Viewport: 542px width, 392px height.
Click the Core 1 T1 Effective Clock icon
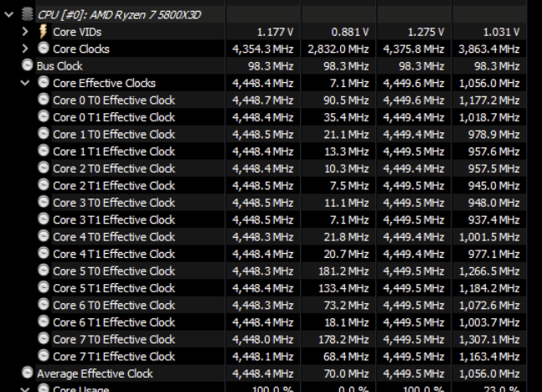[44, 151]
